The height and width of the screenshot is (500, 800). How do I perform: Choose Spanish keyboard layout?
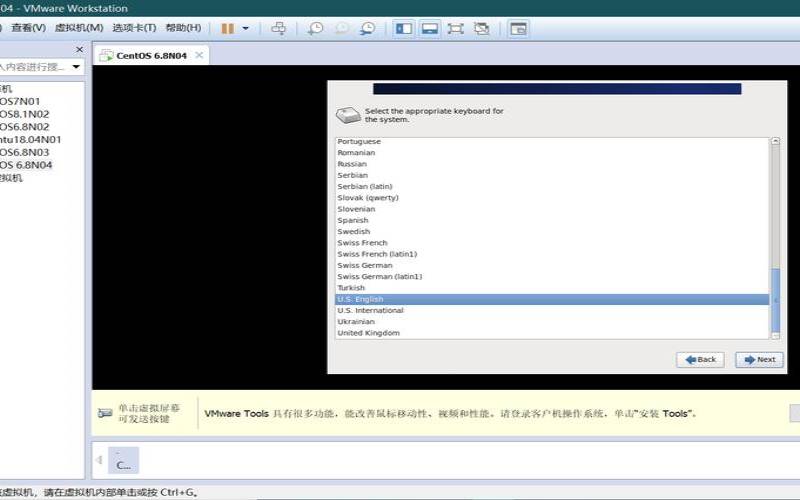[x=552, y=220]
